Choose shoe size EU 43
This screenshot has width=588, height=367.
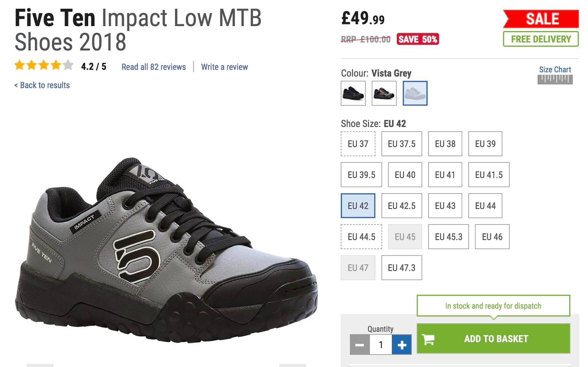[x=445, y=206]
